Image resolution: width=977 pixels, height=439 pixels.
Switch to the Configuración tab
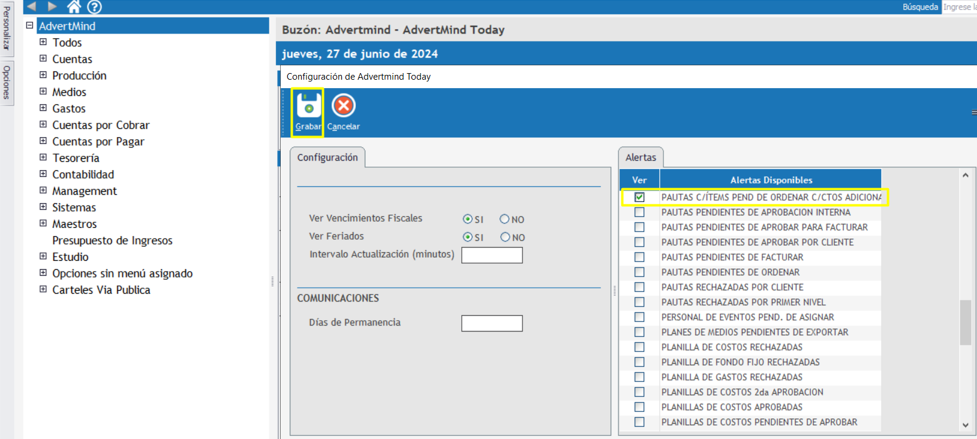(328, 158)
